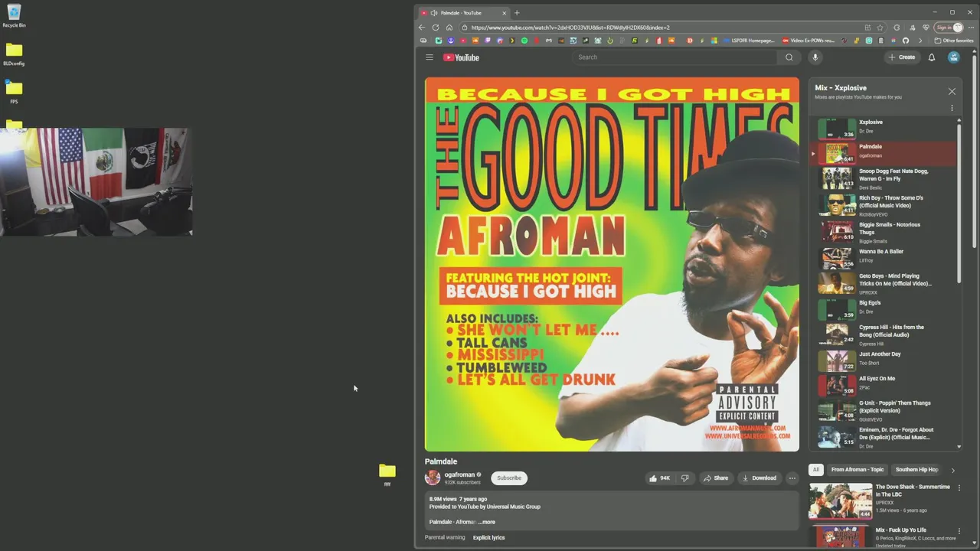Image resolution: width=980 pixels, height=551 pixels.
Task: Bookmark page with star icon
Action: coord(880,28)
